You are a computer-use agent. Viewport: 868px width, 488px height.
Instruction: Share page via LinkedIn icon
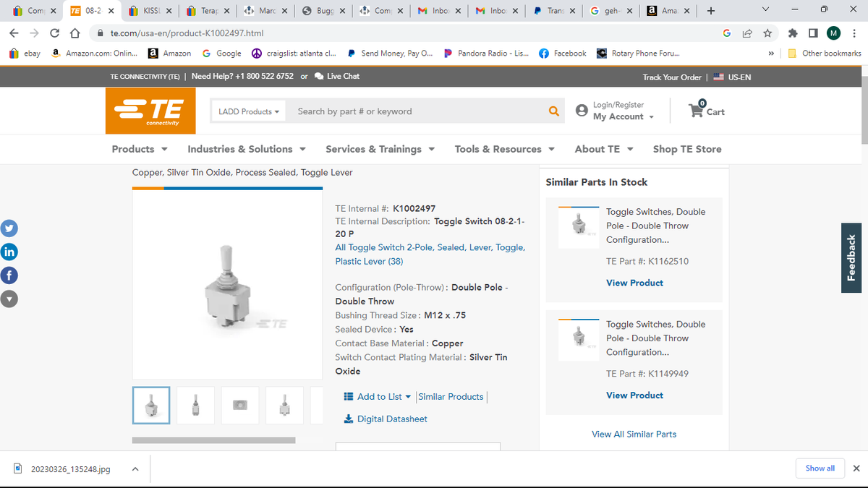(9, 252)
